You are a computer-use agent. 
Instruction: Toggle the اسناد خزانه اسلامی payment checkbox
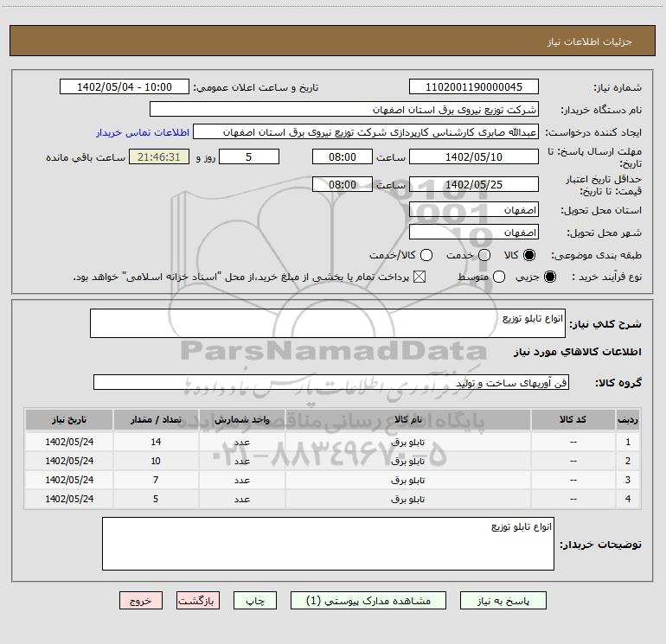(419, 277)
